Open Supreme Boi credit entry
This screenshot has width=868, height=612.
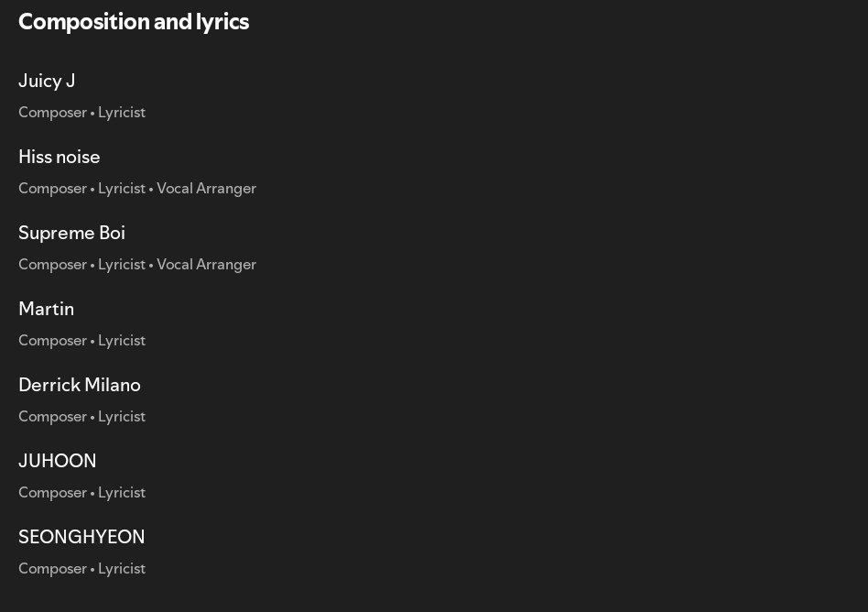(x=72, y=234)
